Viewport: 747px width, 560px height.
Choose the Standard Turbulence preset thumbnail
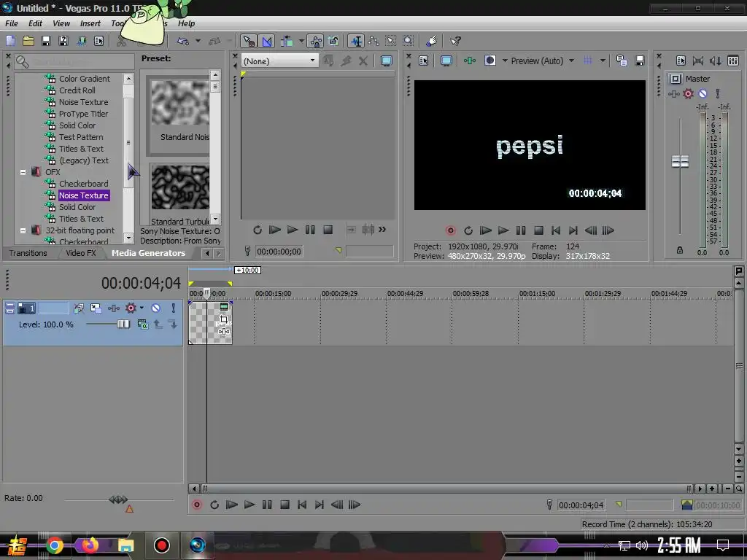click(179, 187)
